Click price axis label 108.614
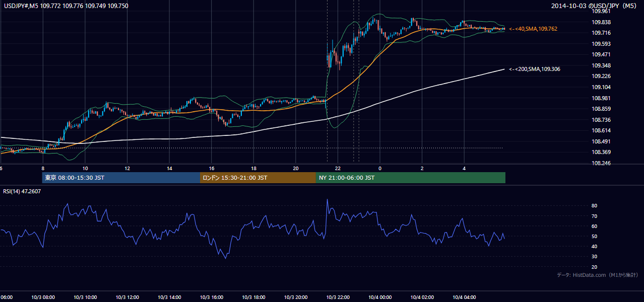 click(x=601, y=130)
